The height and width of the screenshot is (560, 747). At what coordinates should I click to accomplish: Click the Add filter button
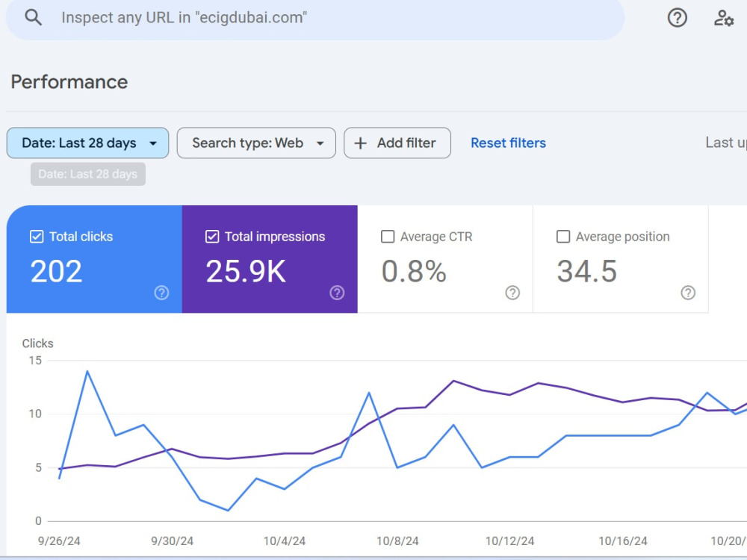tap(397, 143)
